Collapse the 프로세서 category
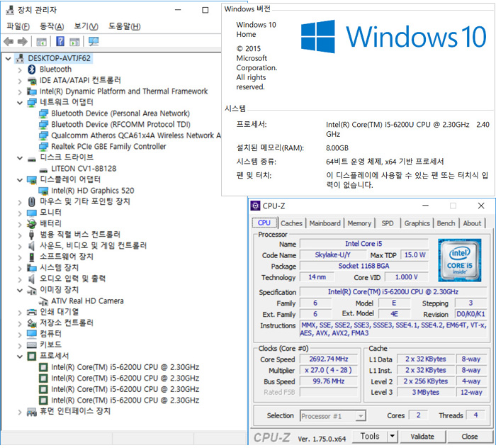The height and width of the screenshot is (448, 496). 20,357
